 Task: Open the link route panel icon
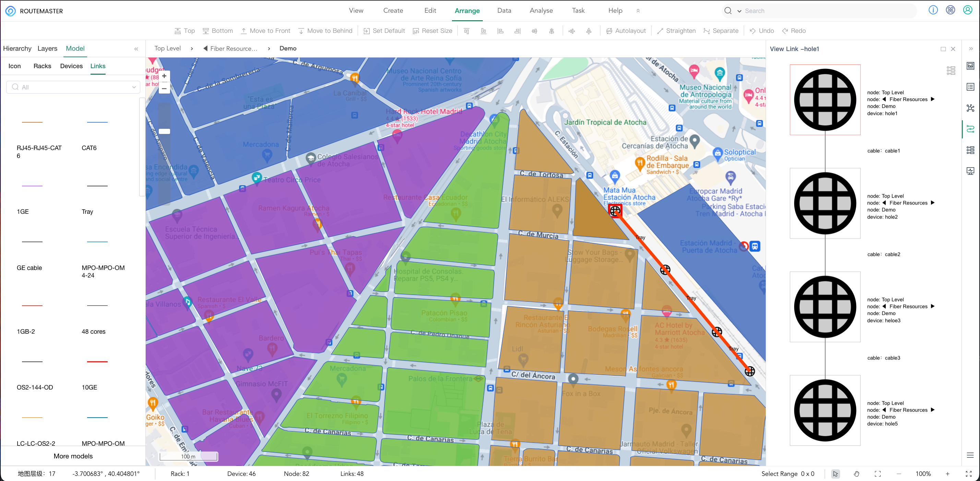tap(970, 129)
